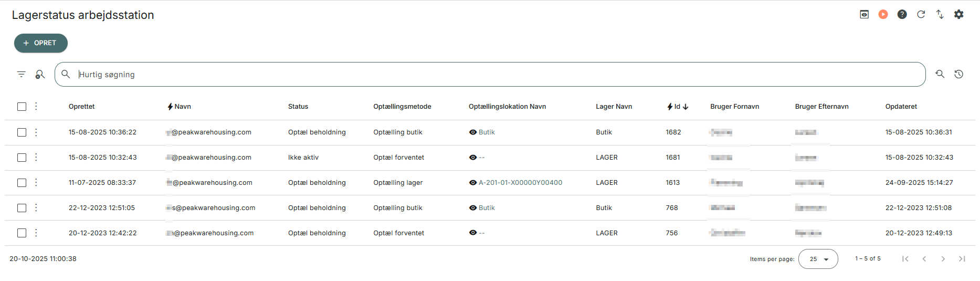Sort by the Status column header
This screenshot has width=980, height=281.
pyautogui.click(x=298, y=107)
